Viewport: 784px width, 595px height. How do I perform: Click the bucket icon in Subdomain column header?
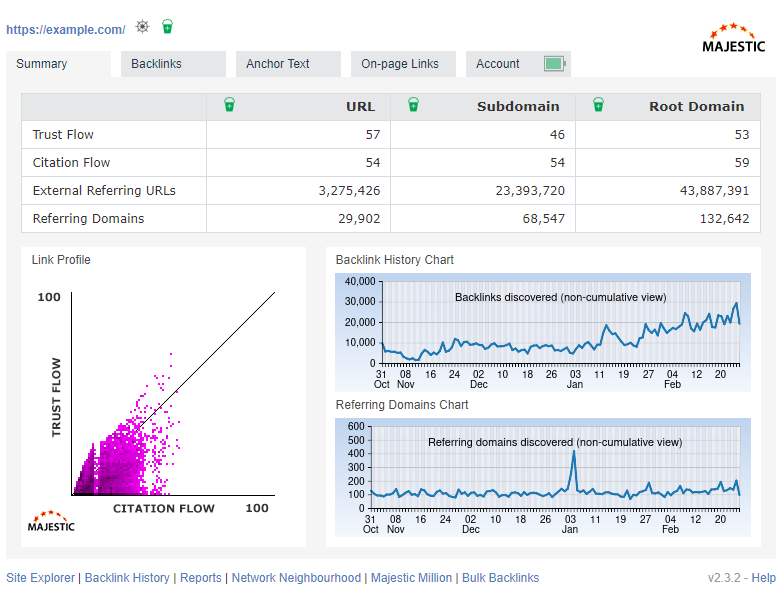click(x=413, y=105)
